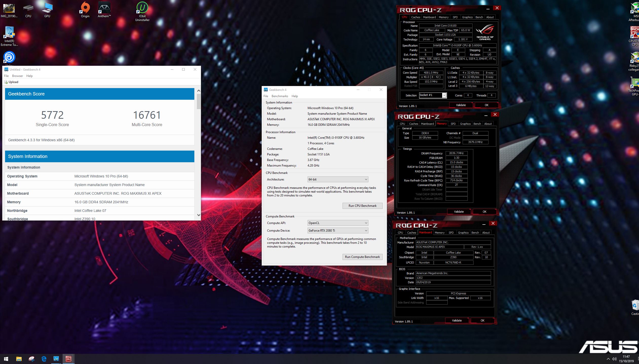Click the BIOS Version 1302 field
This screenshot has height=364, width=639.
click(x=453, y=278)
